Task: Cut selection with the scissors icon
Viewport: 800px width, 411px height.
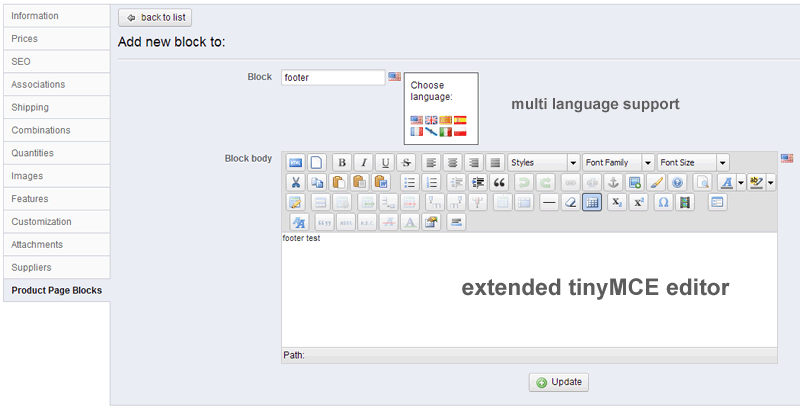Action: pos(296,182)
